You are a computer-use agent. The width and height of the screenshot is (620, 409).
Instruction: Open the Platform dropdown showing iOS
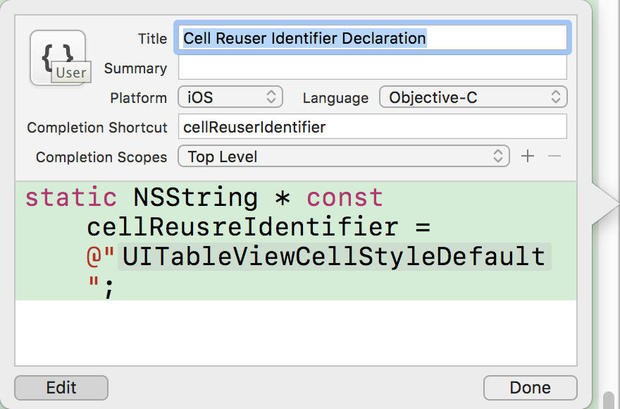[231, 98]
